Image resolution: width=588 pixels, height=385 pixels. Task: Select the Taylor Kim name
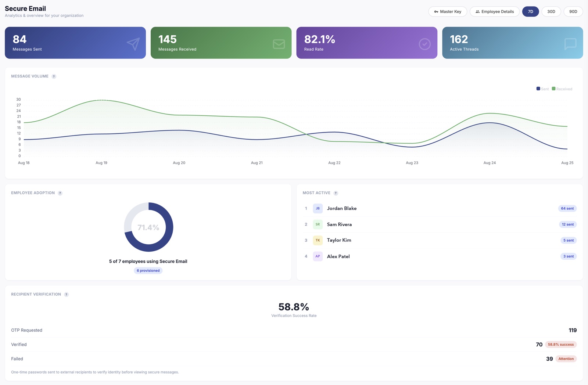coord(339,240)
